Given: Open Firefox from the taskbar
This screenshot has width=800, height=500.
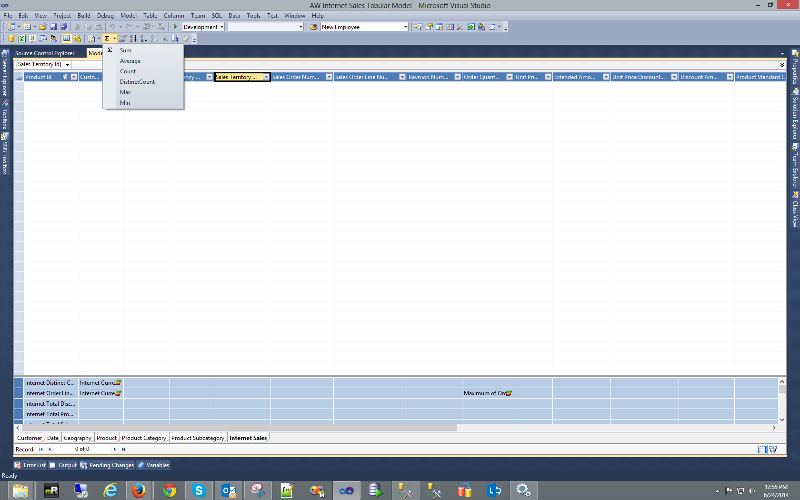Looking at the screenshot, I should click(138, 490).
